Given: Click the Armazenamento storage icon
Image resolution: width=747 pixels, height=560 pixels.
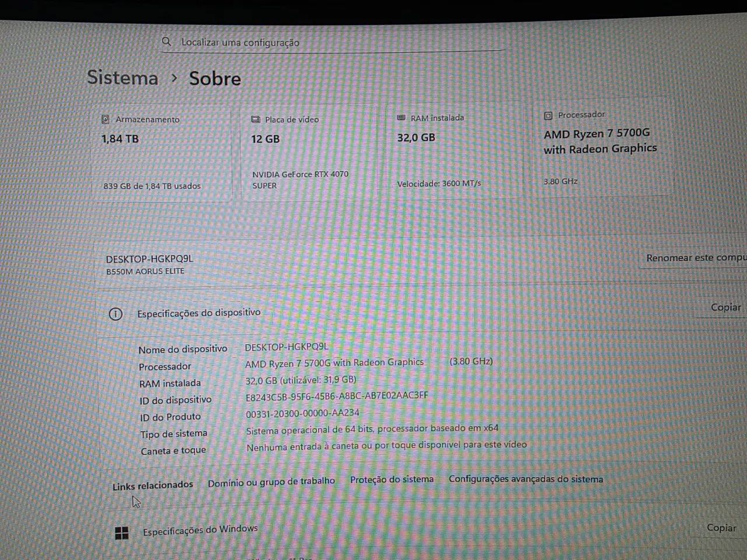Looking at the screenshot, I should coord(106,120).
